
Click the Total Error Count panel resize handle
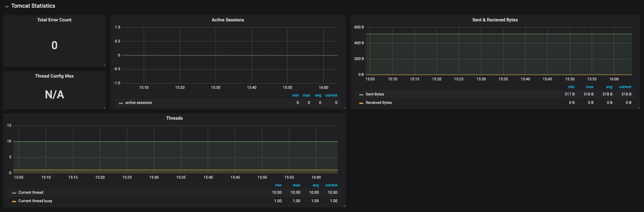tap(104, 66)
